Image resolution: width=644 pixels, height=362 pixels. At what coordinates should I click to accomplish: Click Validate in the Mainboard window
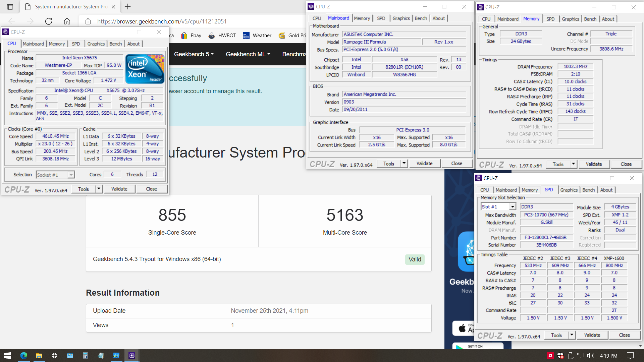pos(425,164)
